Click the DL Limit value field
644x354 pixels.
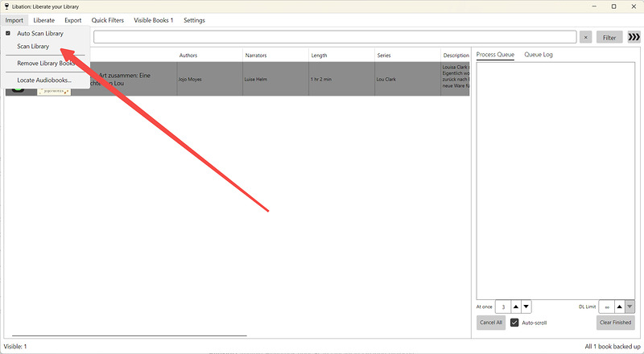(607, 307)
